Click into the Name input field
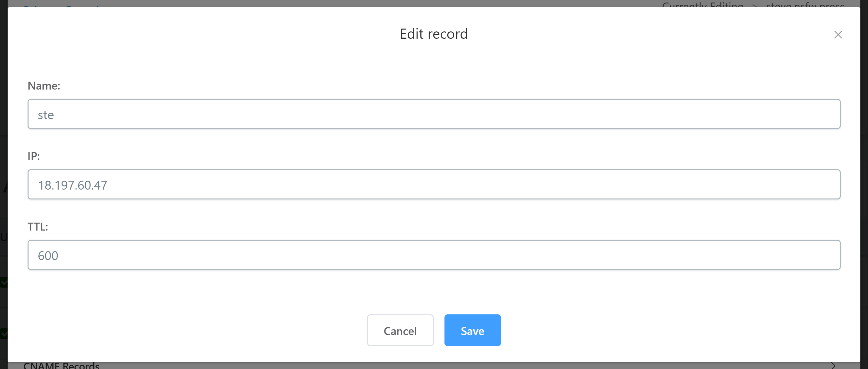 (434, 114)
